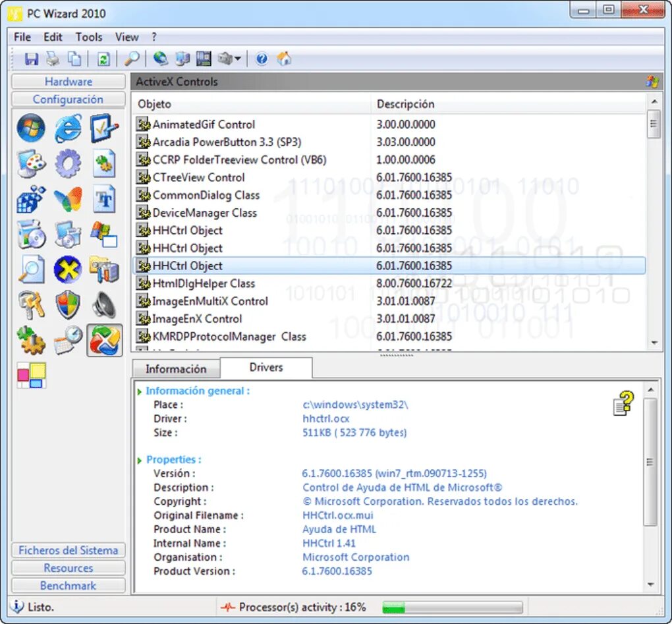Open the View menu
This screenshot has width=672, height=624.
(127, 38)
